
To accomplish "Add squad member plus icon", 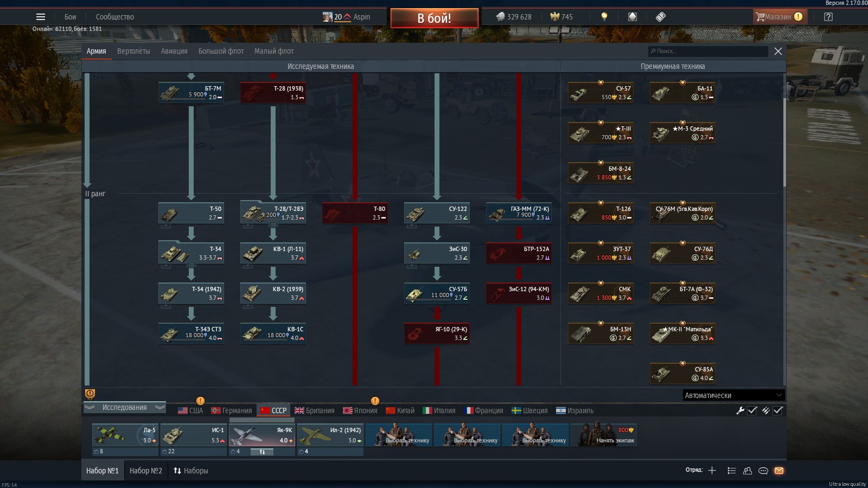I will tap(712, 470).
